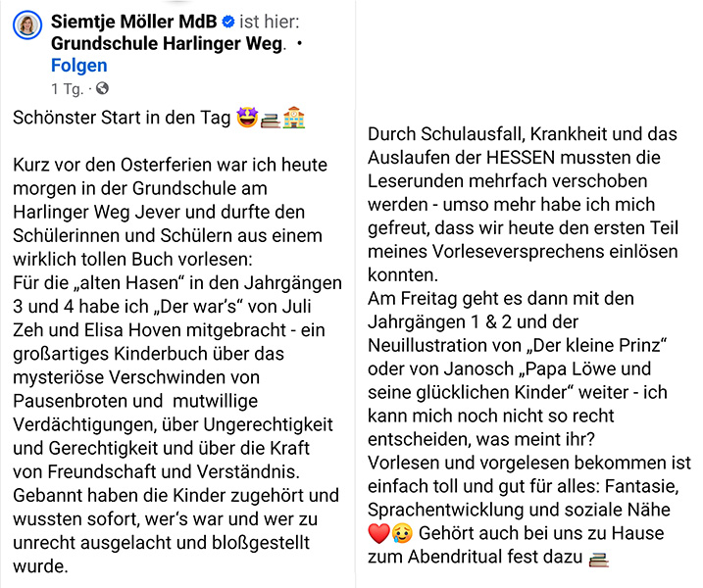Click the books emoji ending the post
This screenshot has width=703, height=588.
598,559
